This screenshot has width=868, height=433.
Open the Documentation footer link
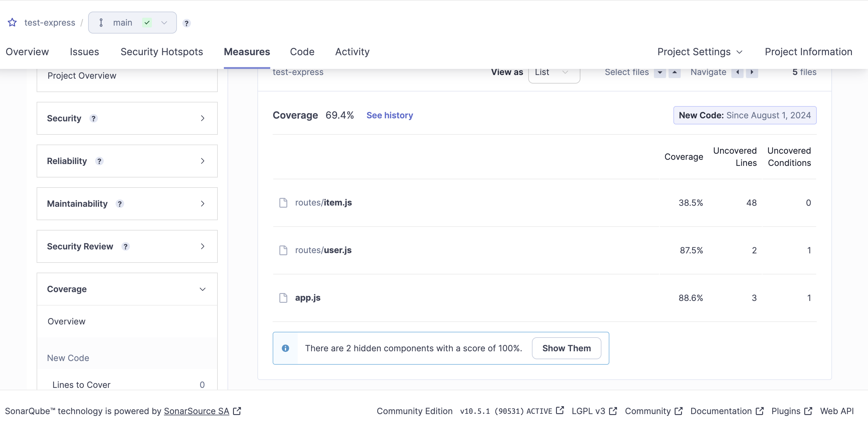[x=727, y=411]
